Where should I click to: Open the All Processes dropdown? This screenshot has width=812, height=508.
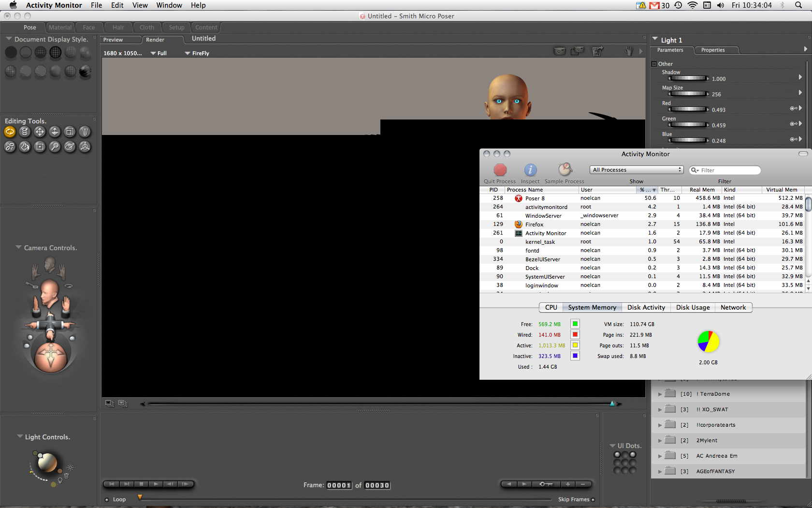point(636,170)
